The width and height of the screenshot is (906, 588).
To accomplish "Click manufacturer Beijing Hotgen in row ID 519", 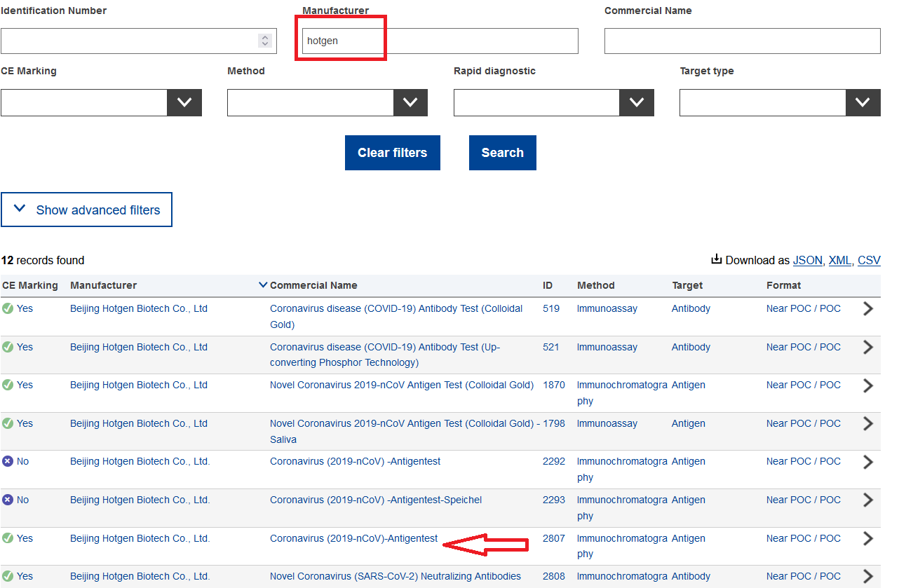I will (139, 308).
